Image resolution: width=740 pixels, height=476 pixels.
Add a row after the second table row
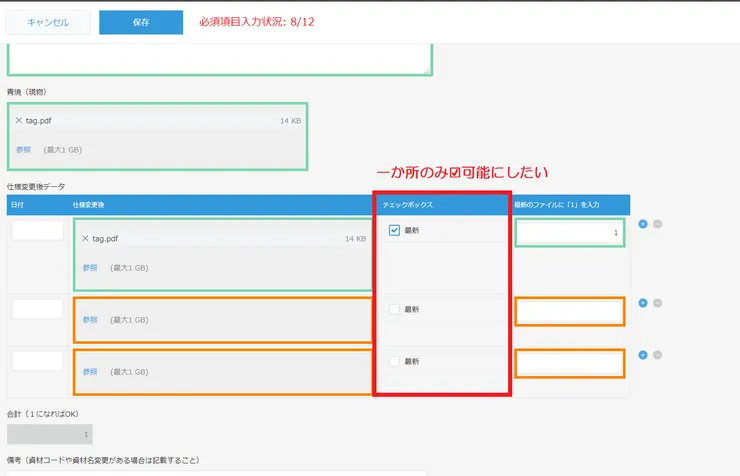[643, 303]
